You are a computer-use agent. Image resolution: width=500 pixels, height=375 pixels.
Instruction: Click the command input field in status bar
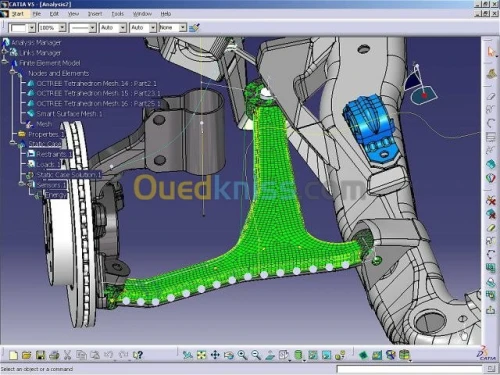point(409,369)
